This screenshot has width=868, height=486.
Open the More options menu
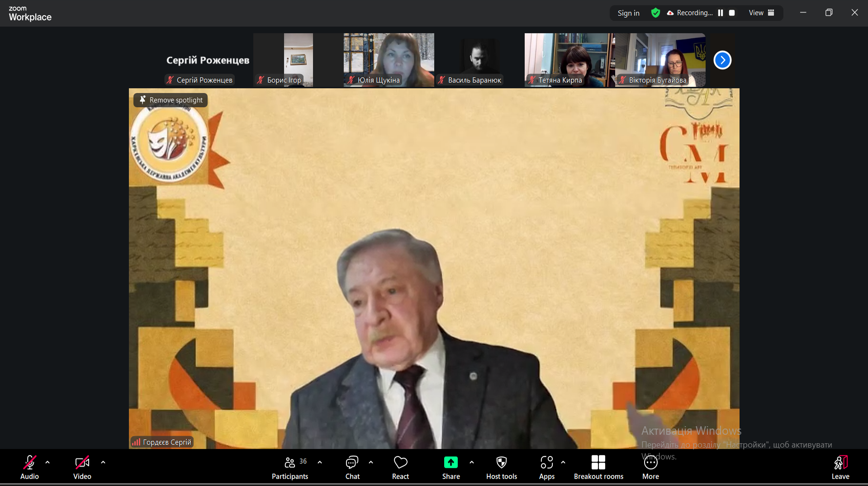[650, 467]
